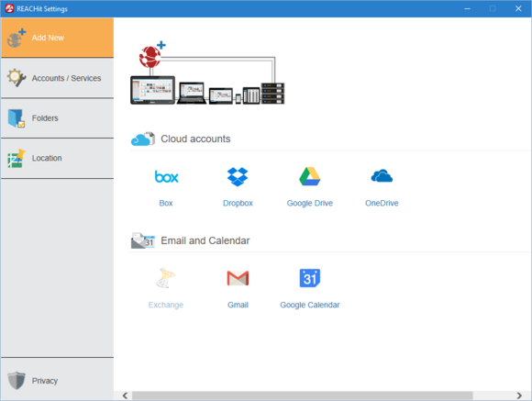Click the Accounts / Services gear-wrench icon
Screen dimensions: 532x401
point(17,78)
